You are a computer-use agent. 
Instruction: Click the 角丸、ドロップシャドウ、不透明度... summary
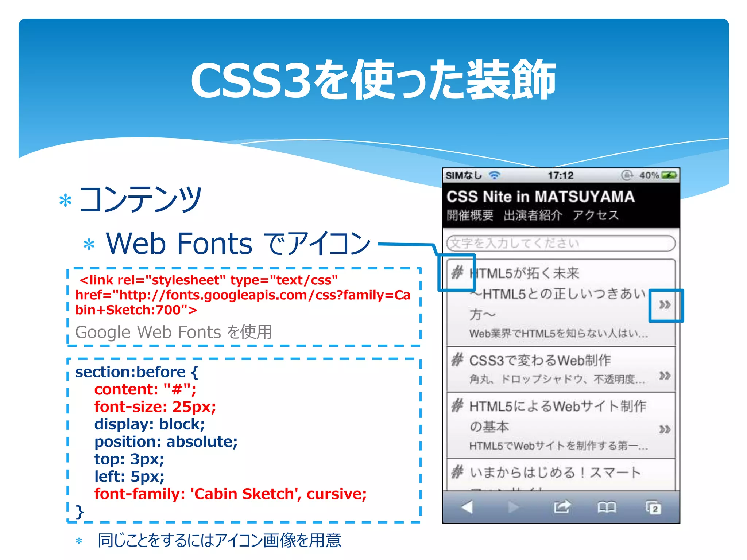click(x=557, y=379)
